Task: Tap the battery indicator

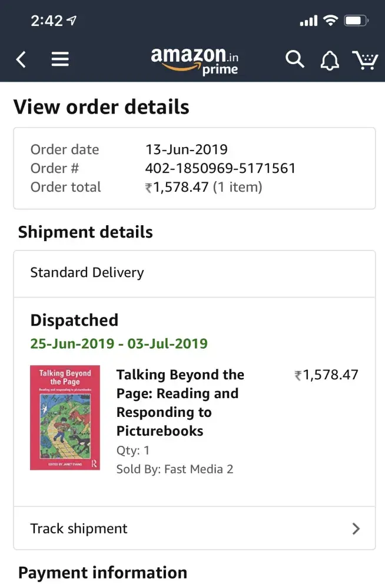Action: (356, 21)
